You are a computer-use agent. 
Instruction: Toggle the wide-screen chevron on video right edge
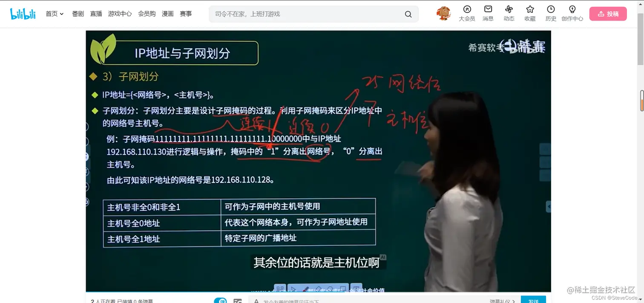click(549, 206)
